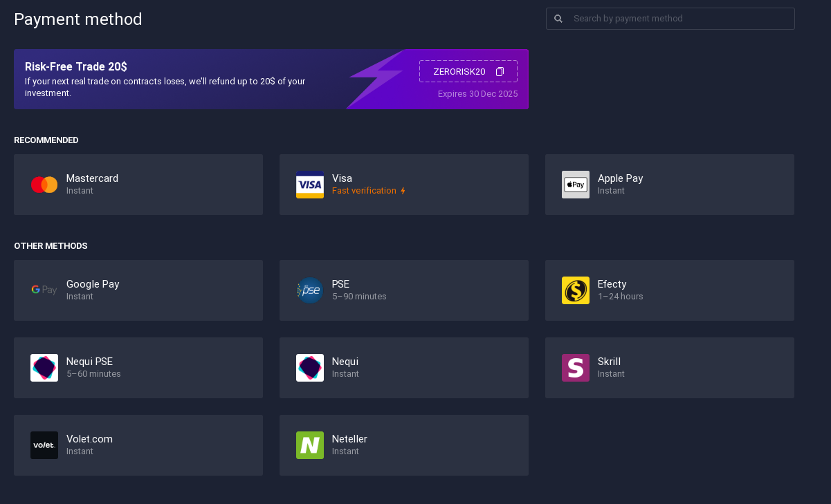Choose Mastercard payment method name
The image size is (831, 504).
(92, 178)
